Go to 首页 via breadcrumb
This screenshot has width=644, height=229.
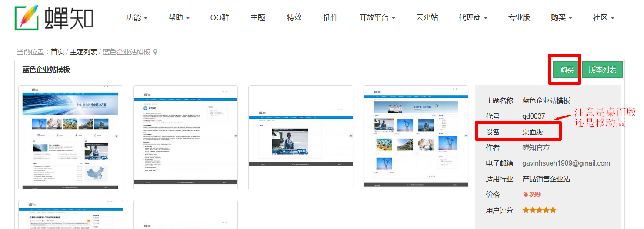[57, 52]
